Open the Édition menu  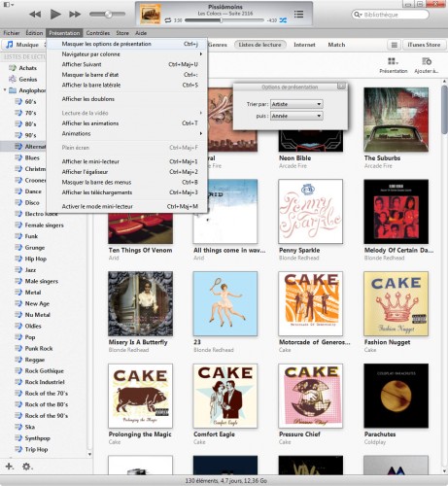pos(34,33)
